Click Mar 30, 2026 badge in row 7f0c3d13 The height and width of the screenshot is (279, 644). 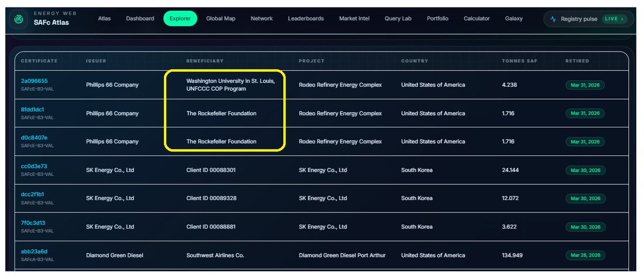[x=585, y=227]
